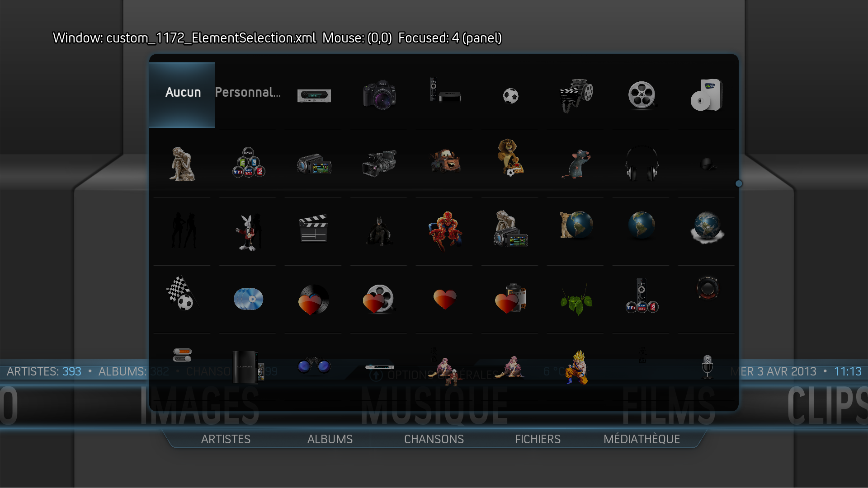Select the Ratatouille rat icon
The image size is (868, 488).
pyautogui.click(x=576, y=164)
